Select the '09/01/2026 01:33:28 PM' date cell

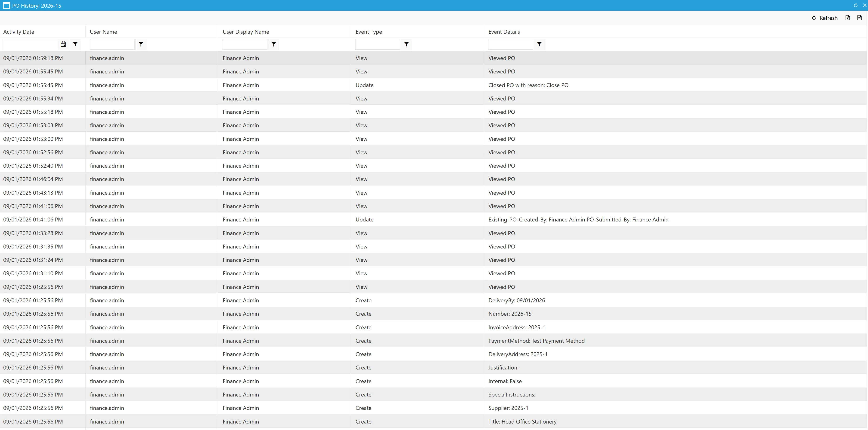click(x=43, y=233)
